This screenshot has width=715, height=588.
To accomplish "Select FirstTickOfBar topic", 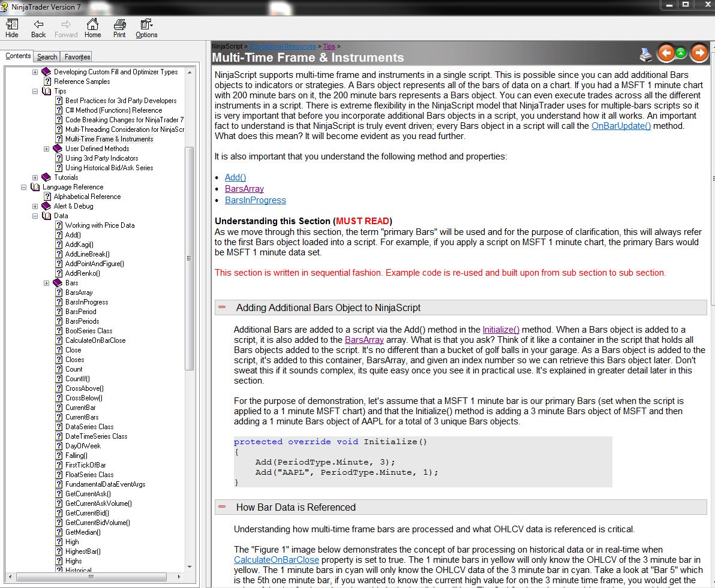I will pos(85,465).
